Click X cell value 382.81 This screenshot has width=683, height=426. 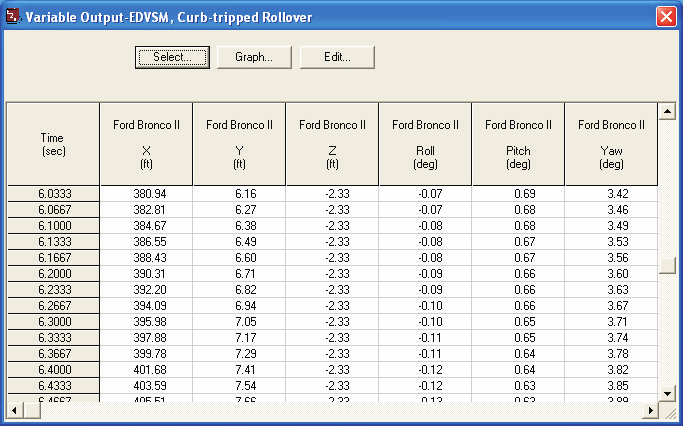point(146,210)
